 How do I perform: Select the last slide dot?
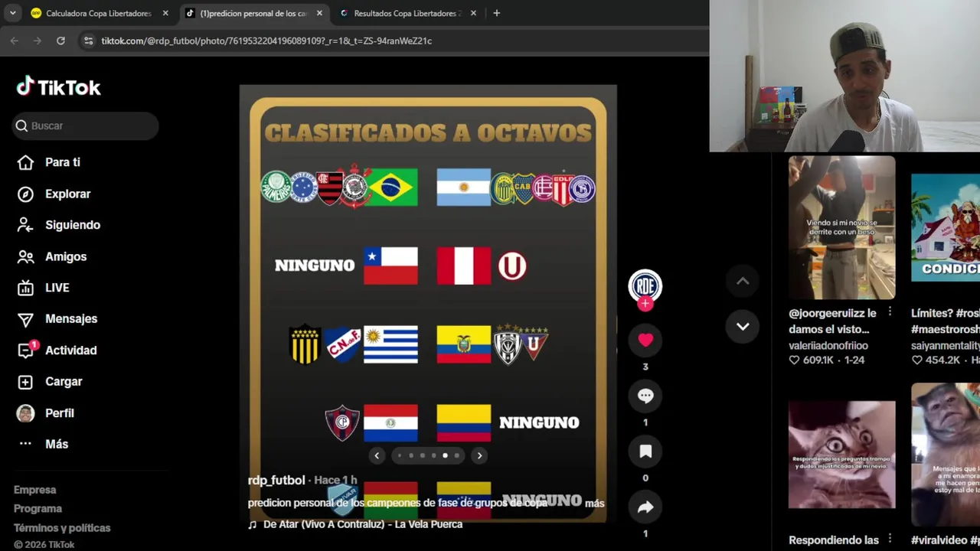pyautogui.click(x=456, y=455)
